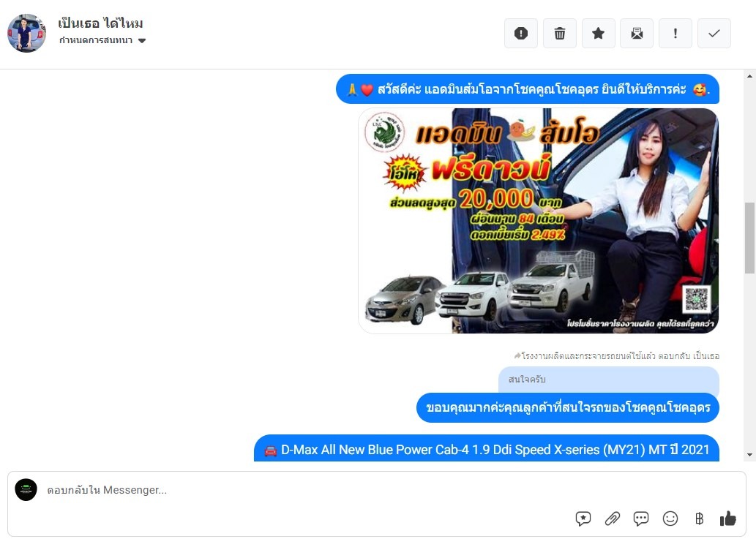Flag conversation with exclamation mark icon
Screen dimensions: 756x539
pyautogui.click(x=675, y=33)
